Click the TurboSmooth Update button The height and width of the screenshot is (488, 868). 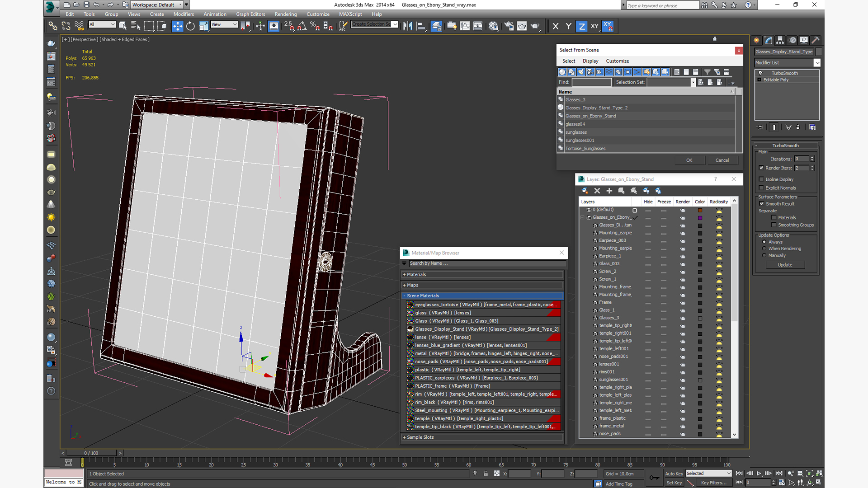pyautogui.click(x=785, y=265)
